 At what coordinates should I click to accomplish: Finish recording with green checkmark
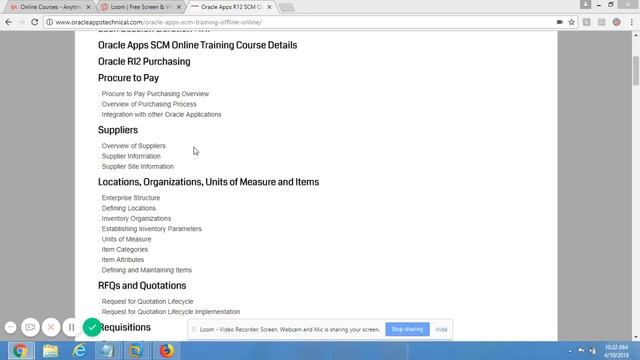[x=92, y=327]
